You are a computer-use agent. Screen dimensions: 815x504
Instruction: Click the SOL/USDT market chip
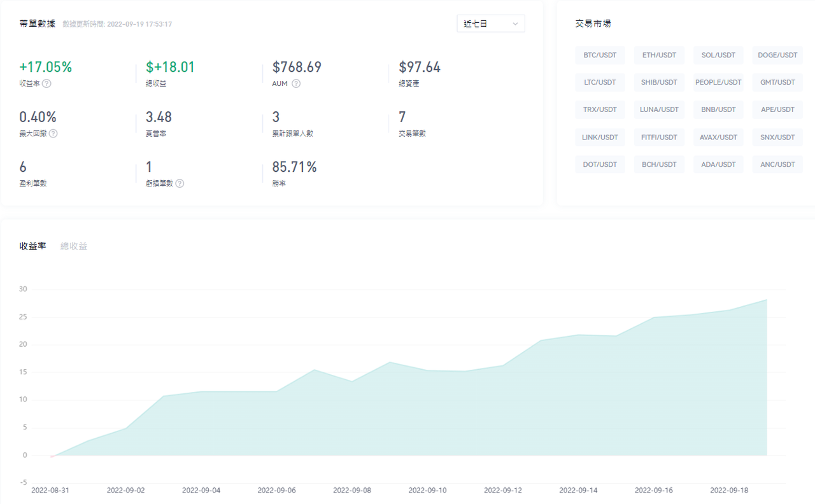[718, 55]
